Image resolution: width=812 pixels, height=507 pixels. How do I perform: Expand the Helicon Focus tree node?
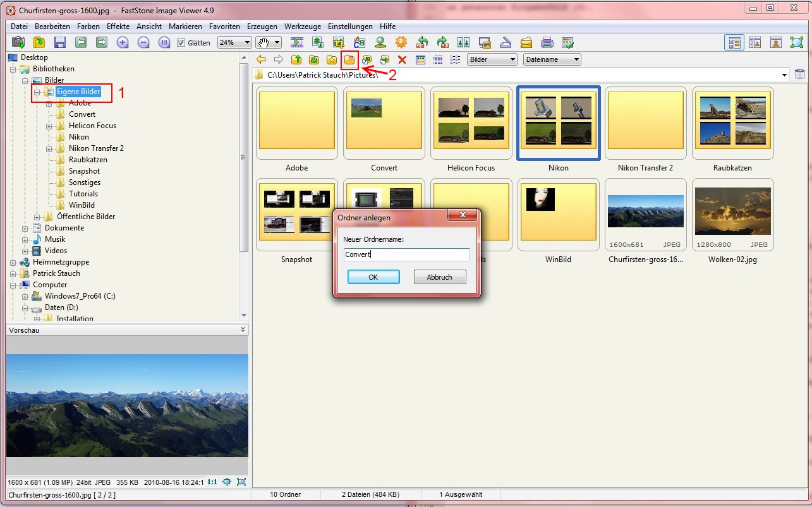point(49,126)
